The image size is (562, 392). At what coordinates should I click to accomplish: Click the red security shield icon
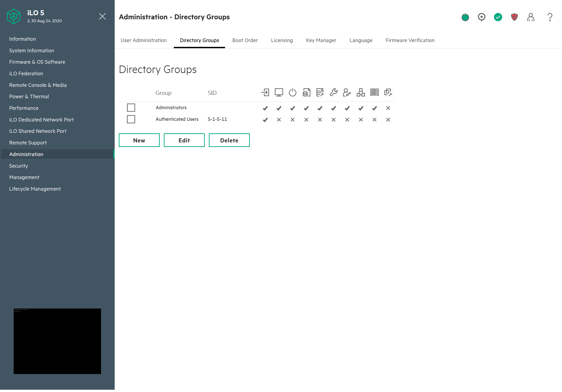click(514, 17)
